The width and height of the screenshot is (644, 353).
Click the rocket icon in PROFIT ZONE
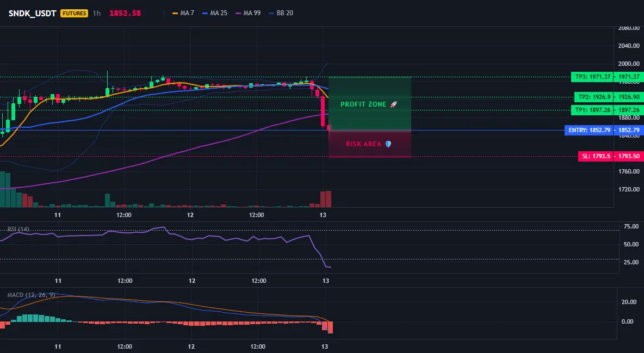coord(393,104)
